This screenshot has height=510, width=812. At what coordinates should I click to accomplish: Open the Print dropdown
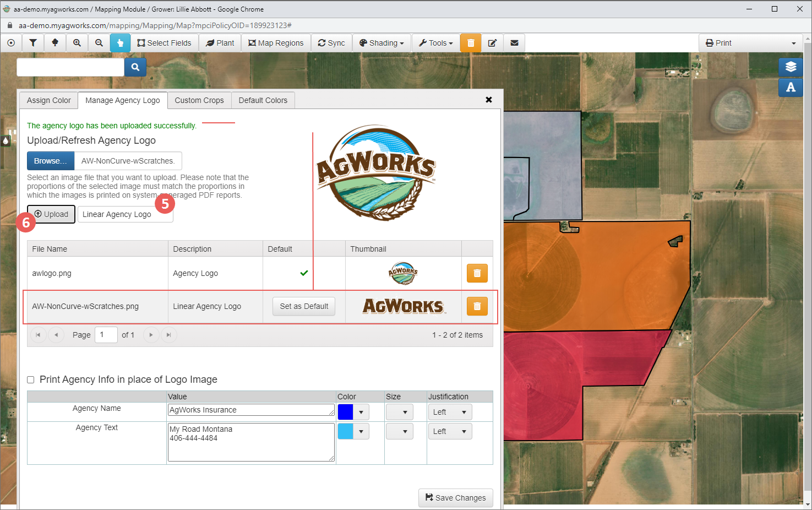point(751,43)
